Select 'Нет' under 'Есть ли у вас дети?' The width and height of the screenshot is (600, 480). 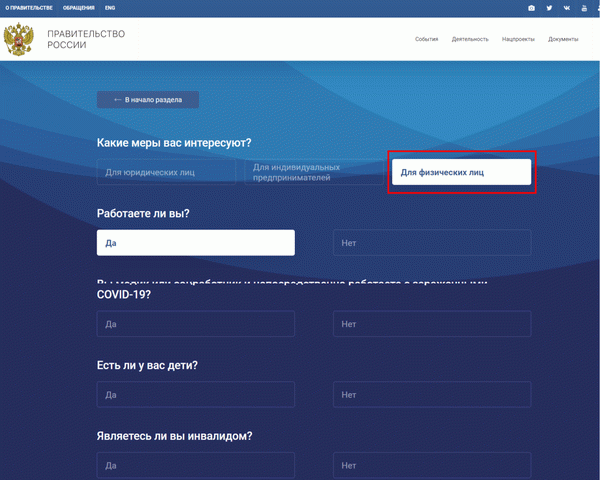click(x=432, y=395)
